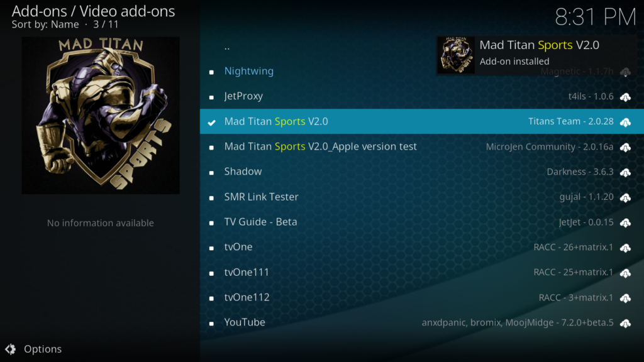The height and width of the screenshot is (362, 644).
Task: Open the Options side menu label
Action: point(43,349)
